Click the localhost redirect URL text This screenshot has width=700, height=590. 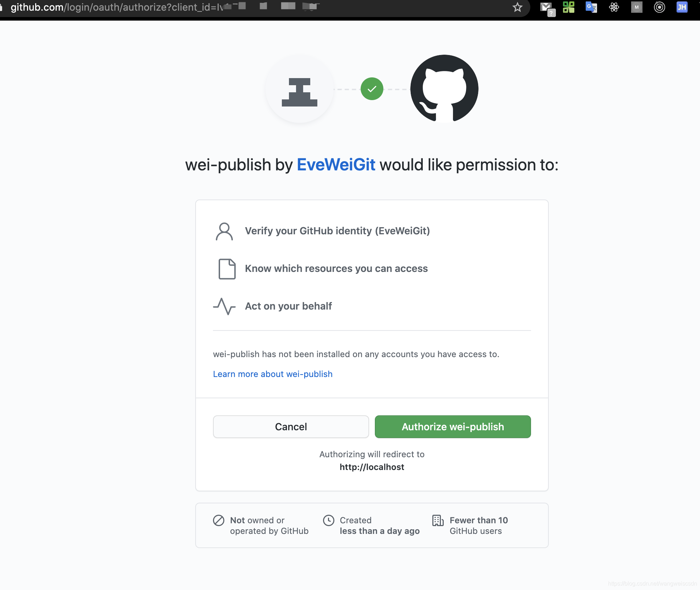372,466
